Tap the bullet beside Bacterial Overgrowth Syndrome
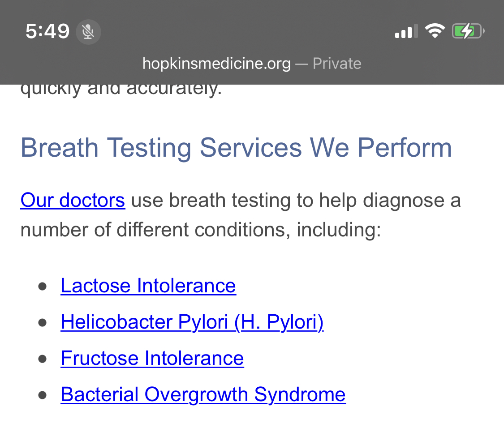The height and width of the screenshot is (428, 504). [42, 395]
